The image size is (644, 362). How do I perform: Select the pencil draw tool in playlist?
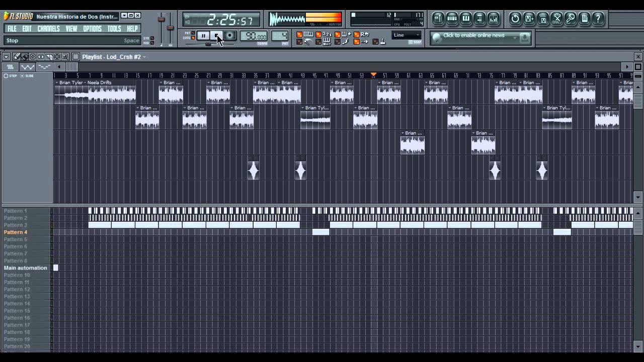point(17,57)
